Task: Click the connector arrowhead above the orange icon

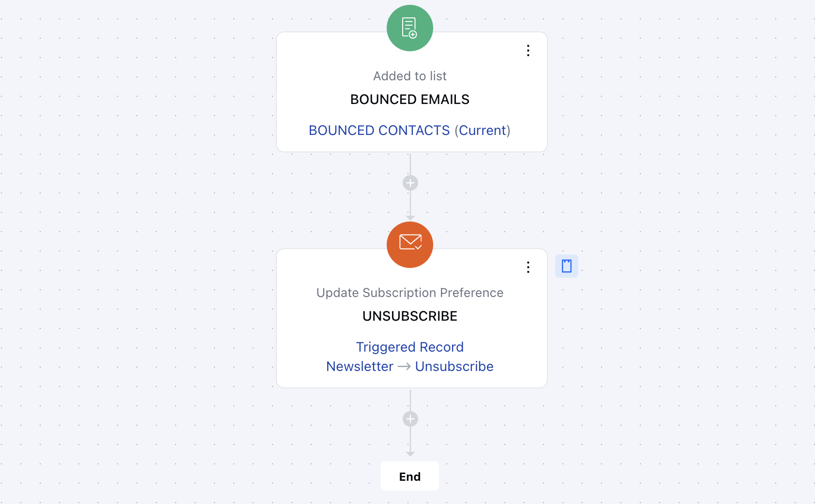Action: click(x=410, y=218)
